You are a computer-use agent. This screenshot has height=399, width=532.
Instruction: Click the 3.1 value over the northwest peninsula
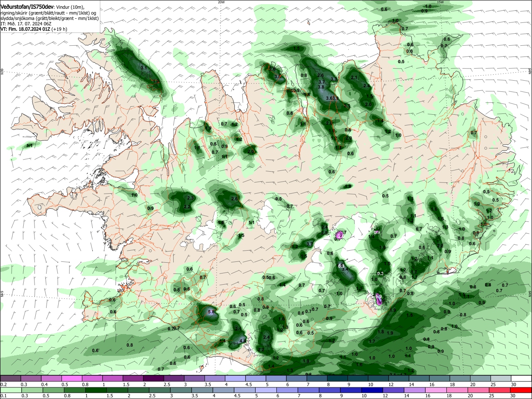144,67
